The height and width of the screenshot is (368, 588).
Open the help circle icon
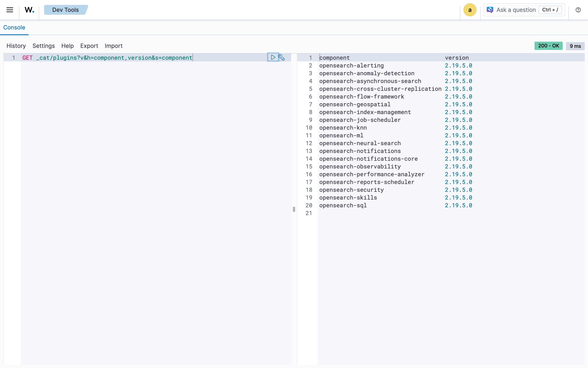578,10
